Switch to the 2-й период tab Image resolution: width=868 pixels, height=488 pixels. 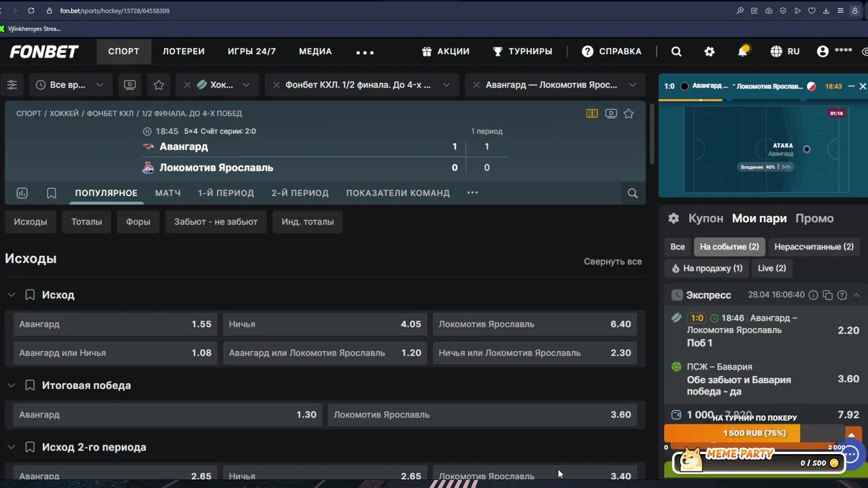pyautogui.click(x=300, y=193)
